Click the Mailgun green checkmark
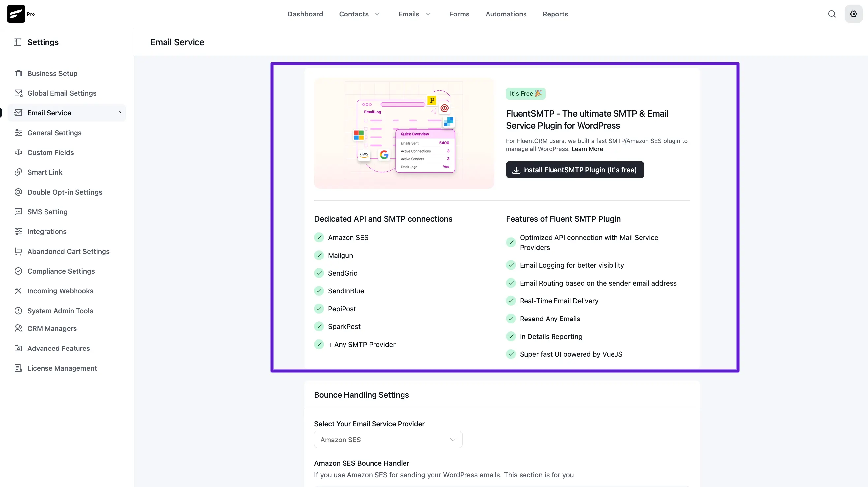The width and height of the screenshot is (868, 487). [319, 256]
